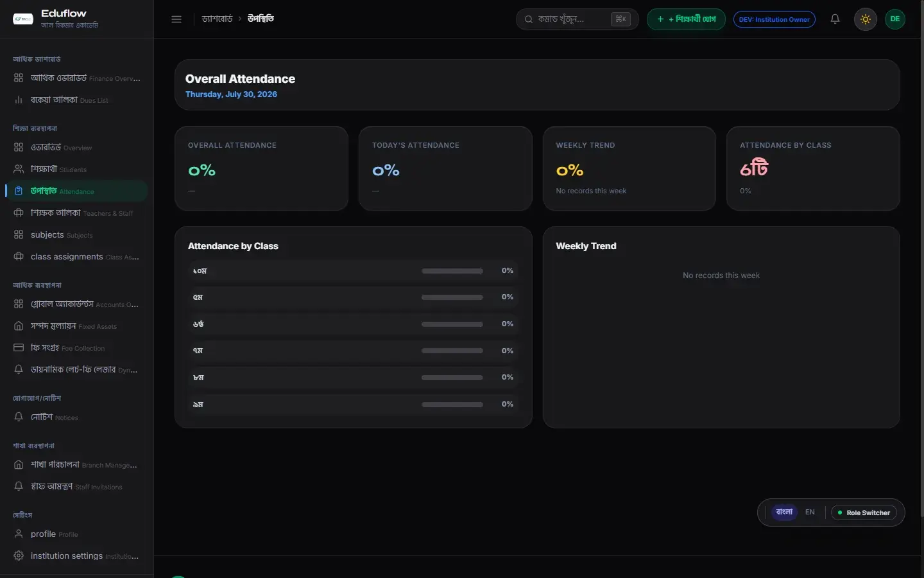Open the Accounts Overview menu item
Viewport: 924px width, 578px height.
click(77, 304)
